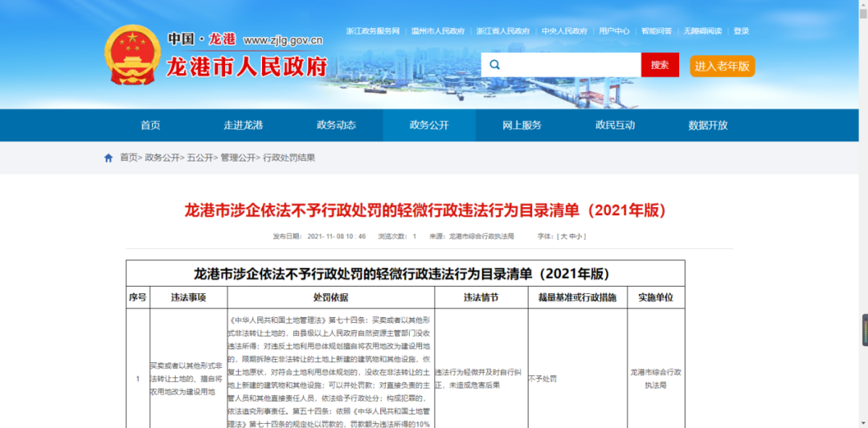Click the 浏览次数 counter text
The width and height of the screenshot is (868, 428).
397,237
